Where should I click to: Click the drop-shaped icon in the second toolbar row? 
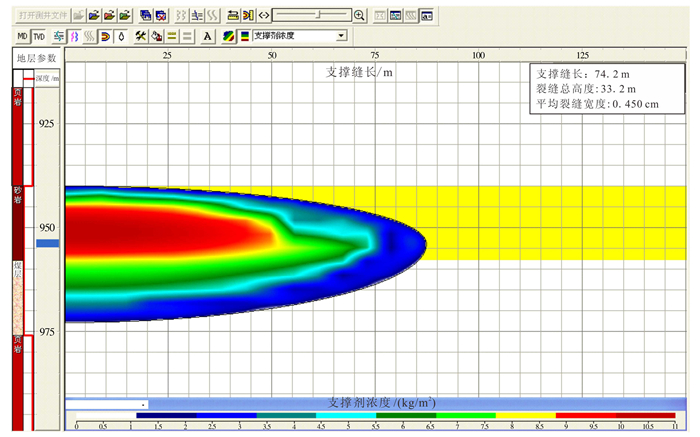click(x=121, y=36)
